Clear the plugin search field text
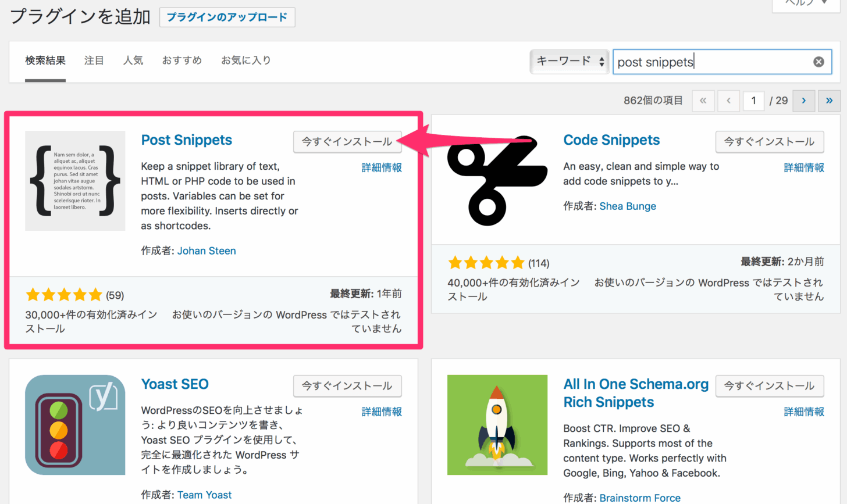The width and height of the screenshot is (847, 504). tap(818, 62)
